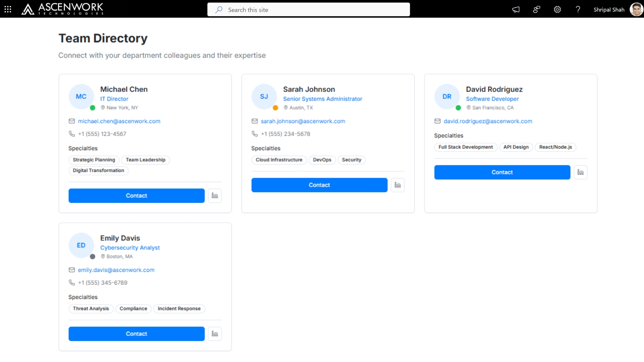The width and height of the screenshot is (644, 362).
Task: Open David Rodriguez's LinkedIn icon button
Action: 580,172
